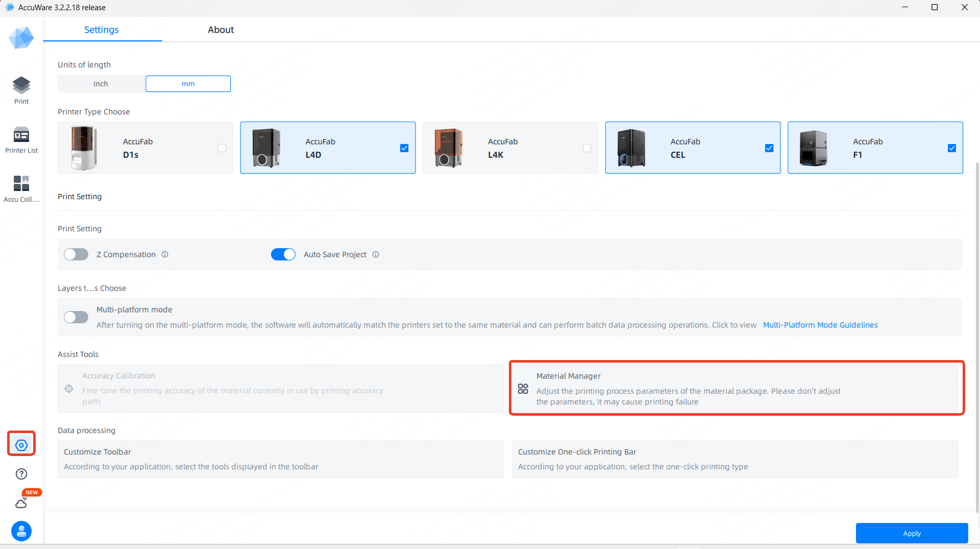The width and height of the screenshot is (980, 549).
Task: Click the 'Units of length' label
Action: [84, 65]
